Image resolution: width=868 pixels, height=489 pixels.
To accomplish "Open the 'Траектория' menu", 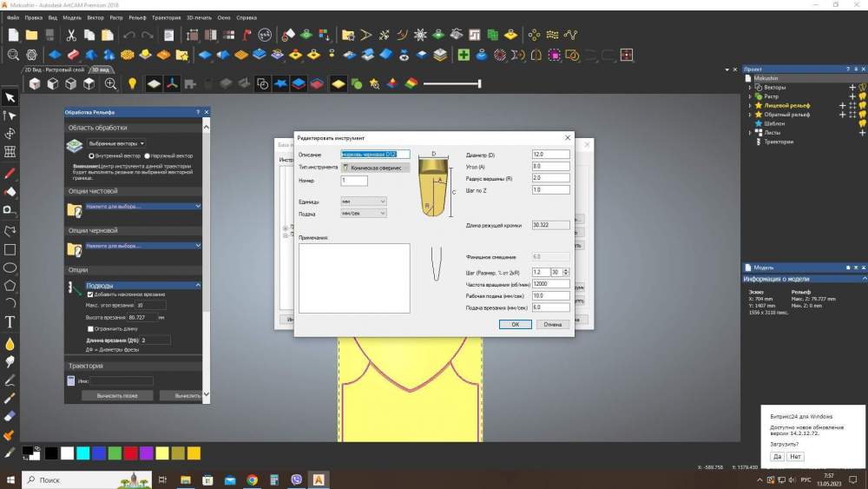I will 167,17.
